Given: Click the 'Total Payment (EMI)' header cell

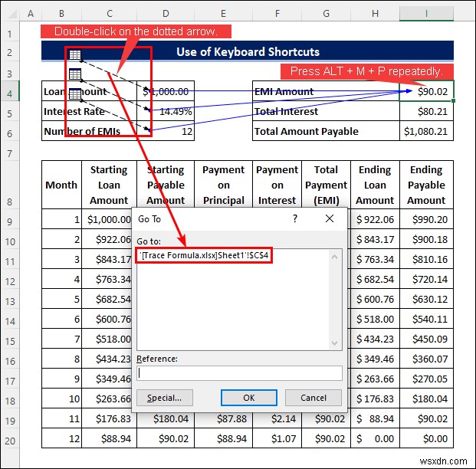Looking at the screenshot, I should pos(327,185).
